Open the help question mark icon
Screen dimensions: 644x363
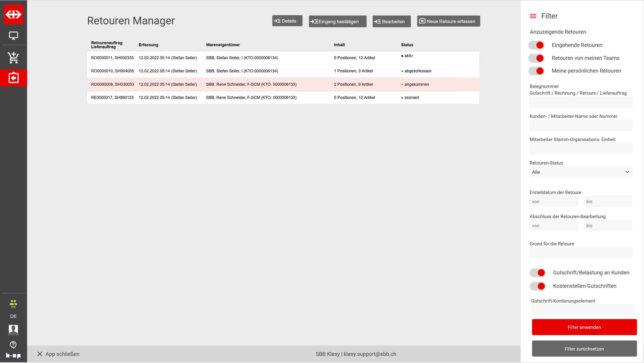coord(13,345)
